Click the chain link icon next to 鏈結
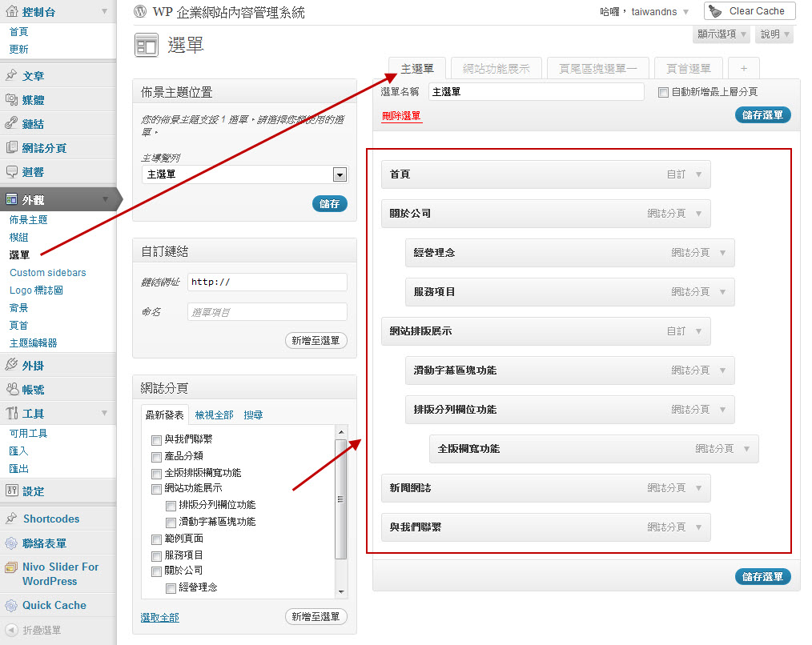Image resolution: width=812 pixels, height=645 pixels. click(11, 123)
